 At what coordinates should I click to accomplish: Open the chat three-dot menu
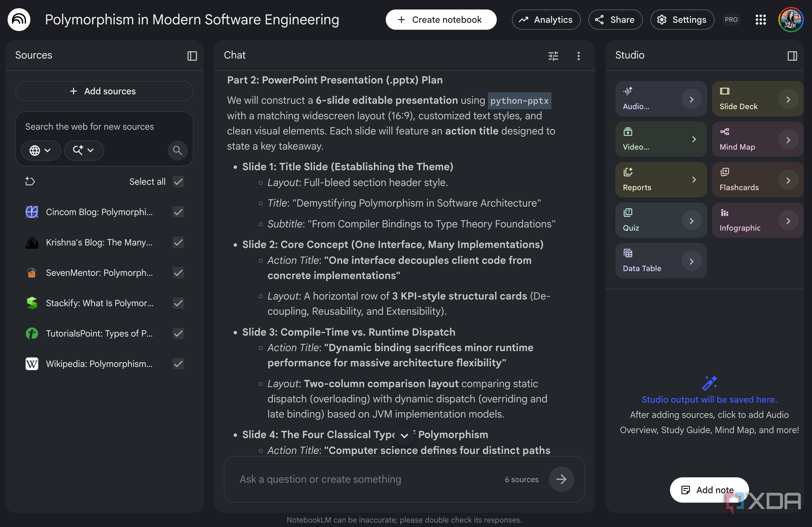click(578, 56)
